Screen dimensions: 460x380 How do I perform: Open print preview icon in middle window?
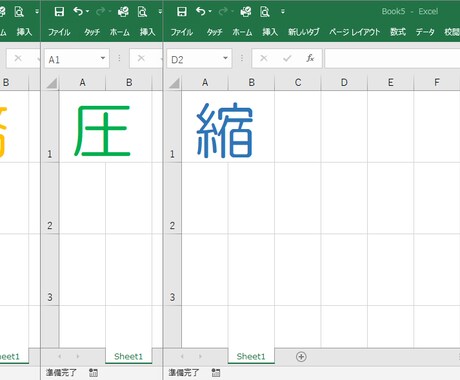(x=142, y=12)
